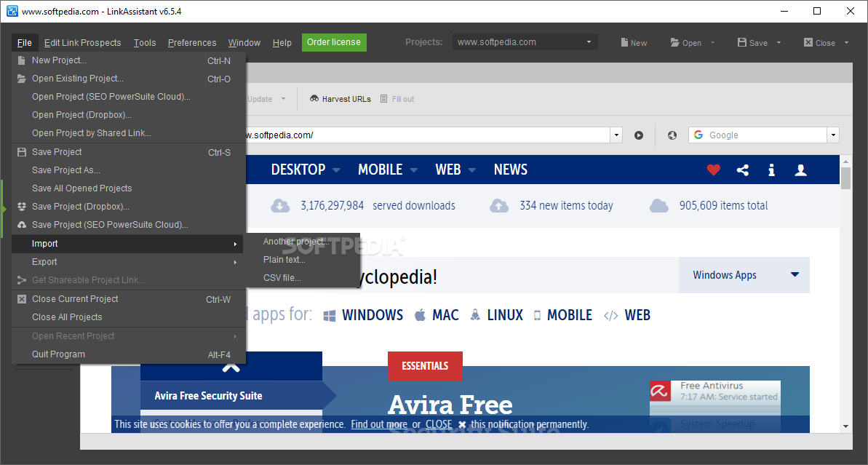
Task: Choose Plain text... import option
Action: [303, 260]
